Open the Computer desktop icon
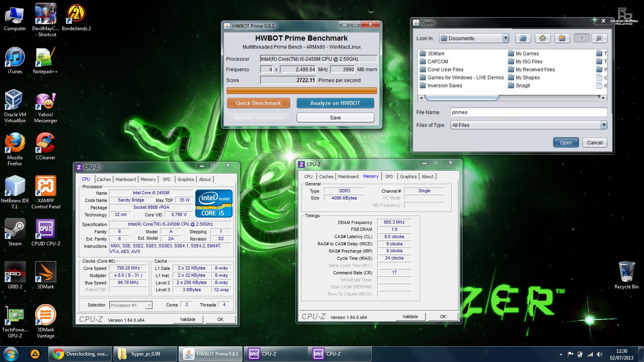 click(x=15, y=18)
